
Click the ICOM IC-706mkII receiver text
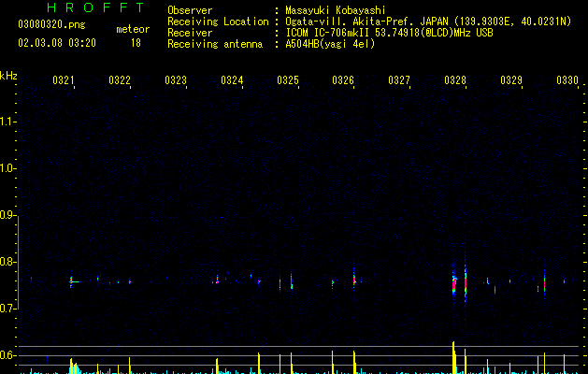pos(389,33)
